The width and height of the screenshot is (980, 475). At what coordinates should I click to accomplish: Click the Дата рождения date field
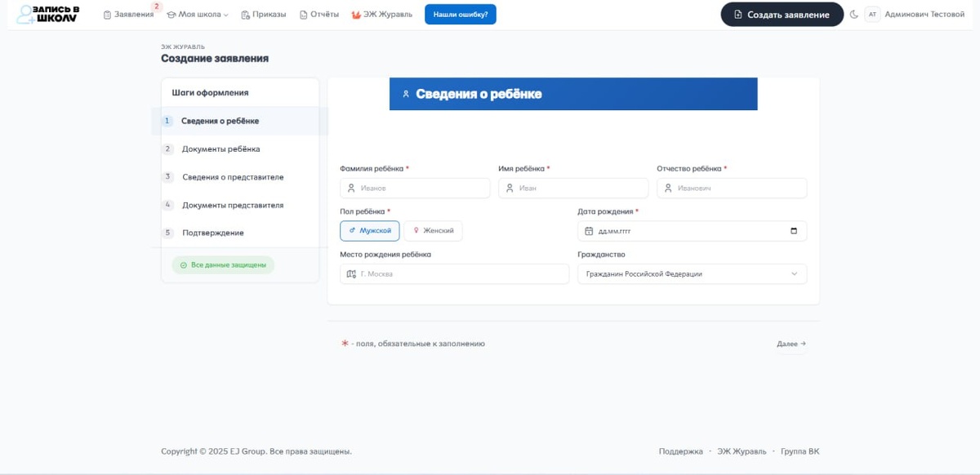click(692, 231)
